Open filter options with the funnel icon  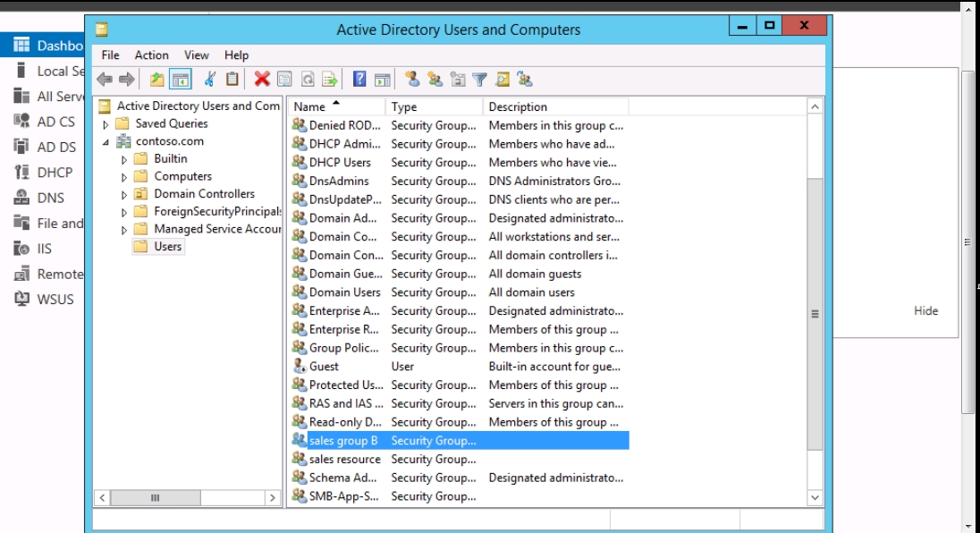(479, 80)
